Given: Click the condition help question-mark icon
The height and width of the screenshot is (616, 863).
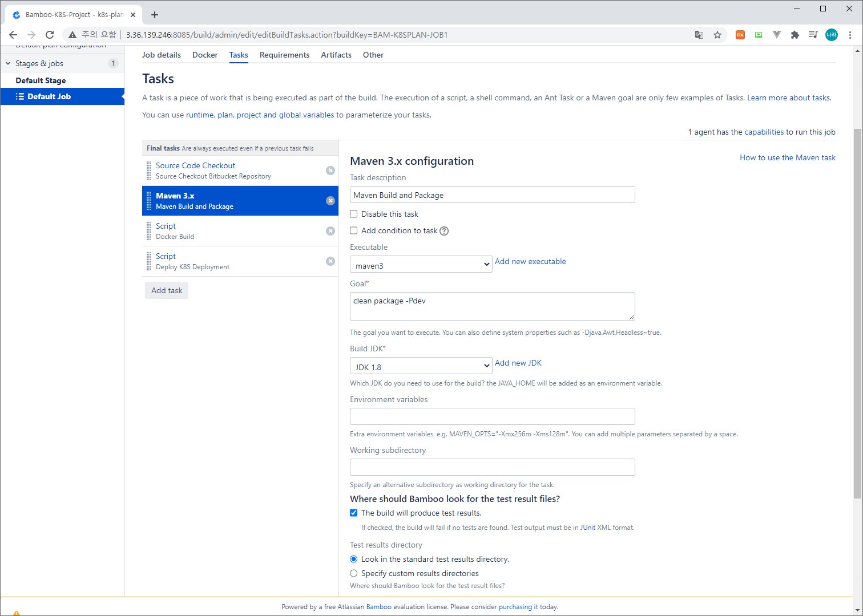Looking at the screenshot, I should [444, 231].
